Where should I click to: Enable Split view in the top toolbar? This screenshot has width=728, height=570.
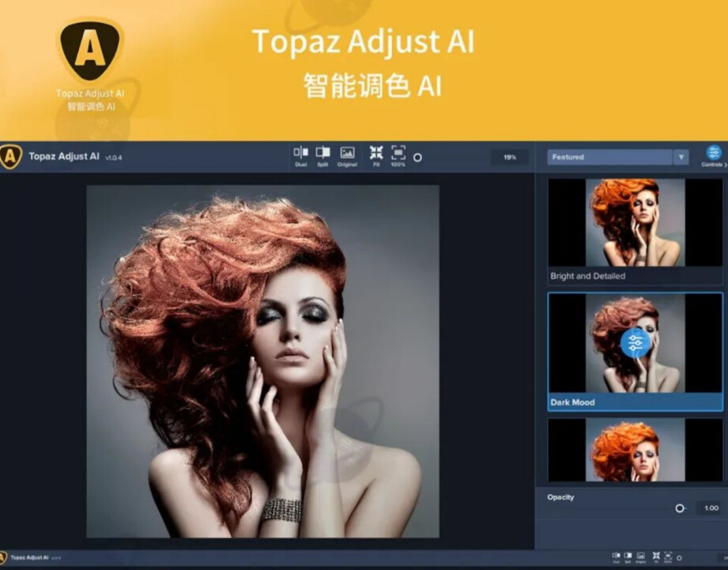tap(323, 157)
